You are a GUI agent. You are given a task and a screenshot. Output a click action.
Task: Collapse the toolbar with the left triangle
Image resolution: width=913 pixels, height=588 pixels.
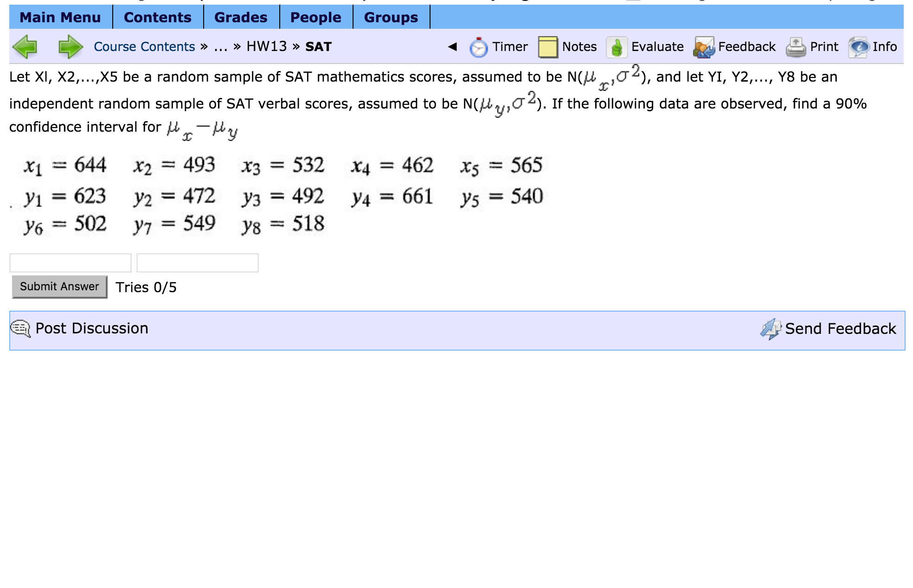[x=452, y=46]
